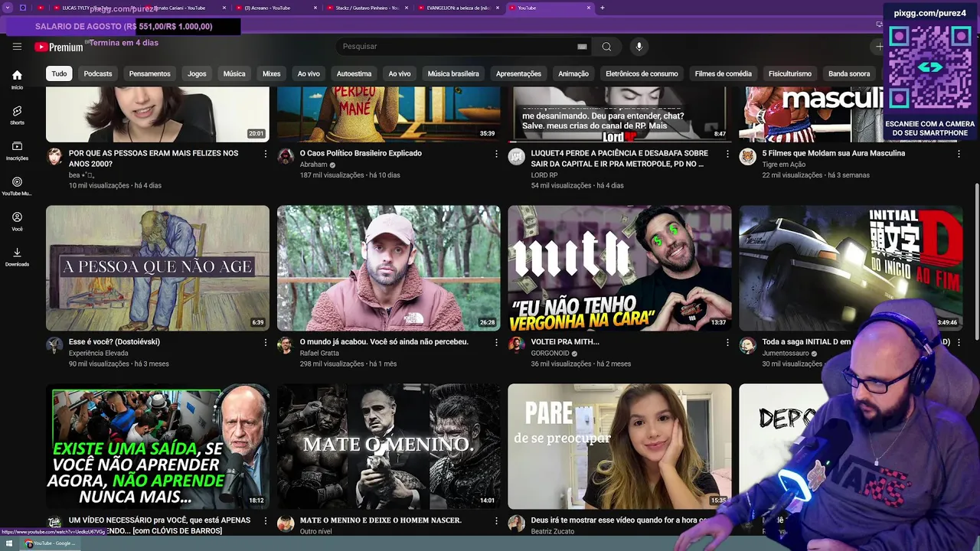Select the Mixes filter chip
Screen dimensions: 980x551
[x=272, y=73]
